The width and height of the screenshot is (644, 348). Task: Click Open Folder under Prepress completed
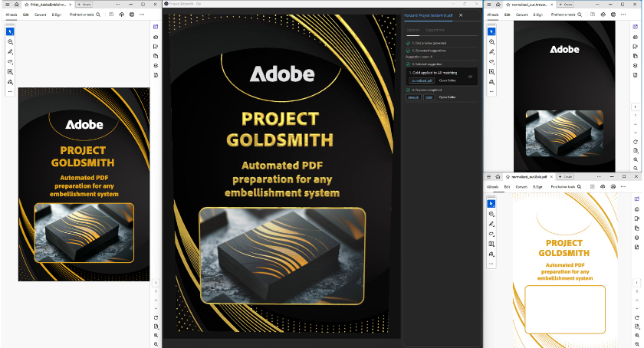pos(447,97)
